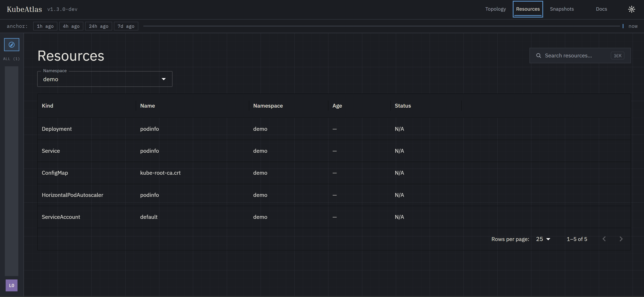Viewport: 644px width, 297px height.
Task: Click N/A status in the ConfigMap row
Action: pos(399,173)
